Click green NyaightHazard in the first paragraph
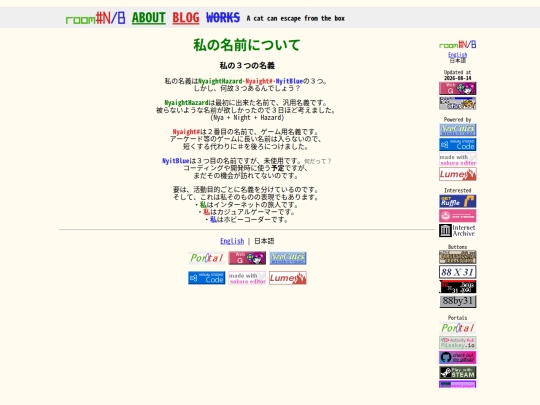 (220, 81)
